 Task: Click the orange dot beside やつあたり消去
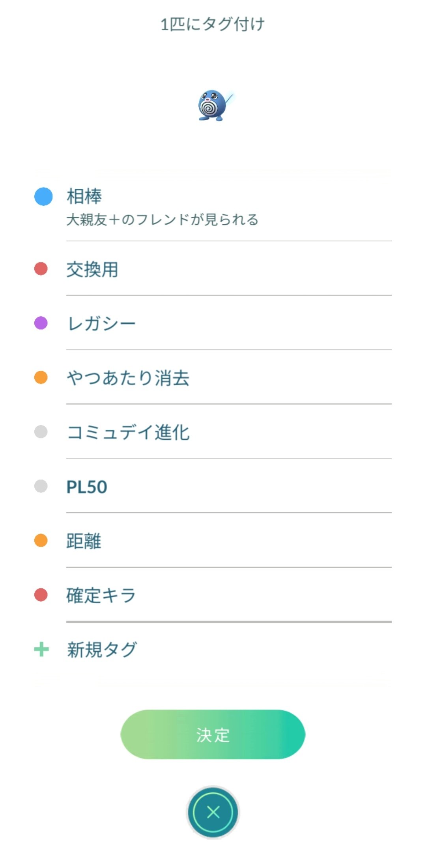pos(41,377)
